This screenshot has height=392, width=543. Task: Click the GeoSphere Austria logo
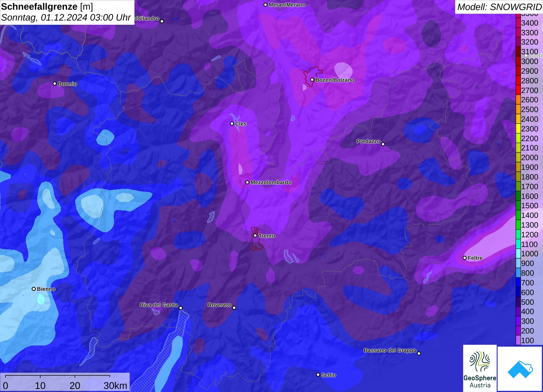pyautogui.click(x=480, y=368)
